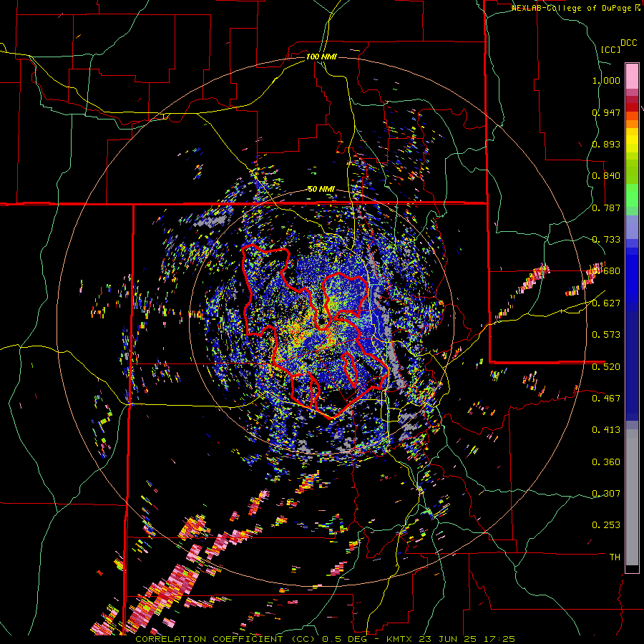Click the 17:25 timestamp in caption
This screenshot has height=644, width=644.
(501, 639)
